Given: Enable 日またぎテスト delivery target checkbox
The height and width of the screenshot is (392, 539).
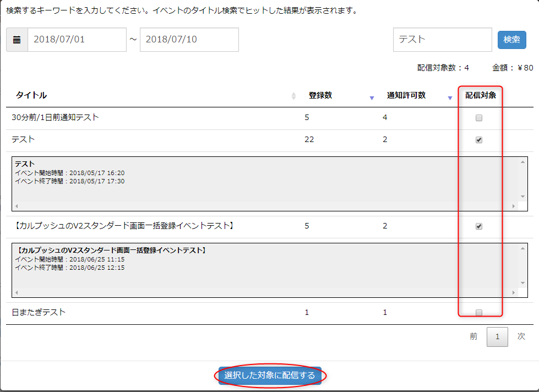Looking at the screenshot, I should pos(479,313).
